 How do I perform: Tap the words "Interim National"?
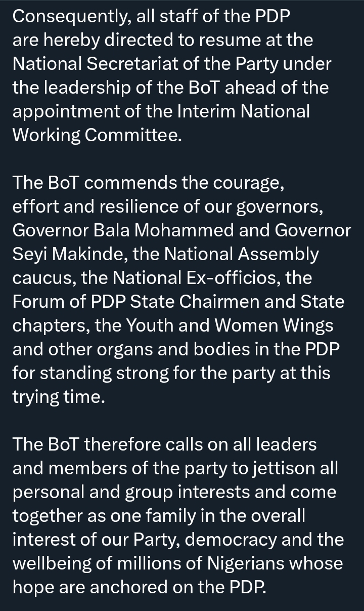pyautogui.click(x=243, y=111)
